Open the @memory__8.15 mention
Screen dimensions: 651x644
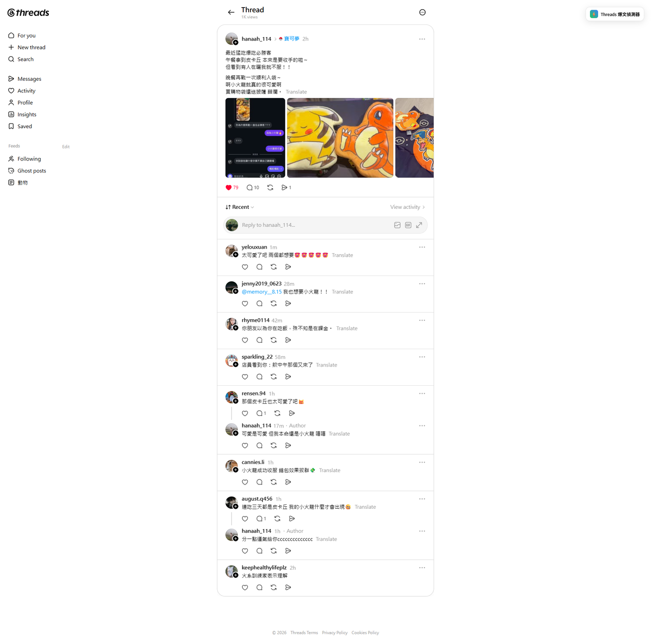[x=261, y=292]
